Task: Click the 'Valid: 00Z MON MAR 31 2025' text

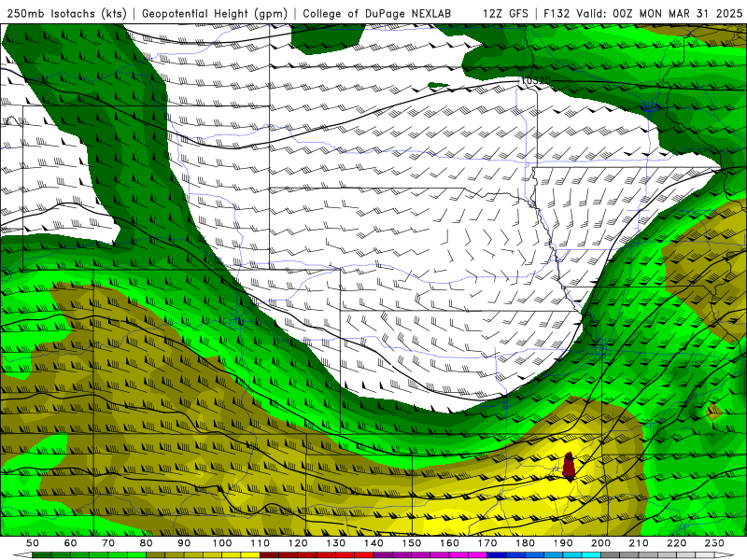Action: click(659, 13)
